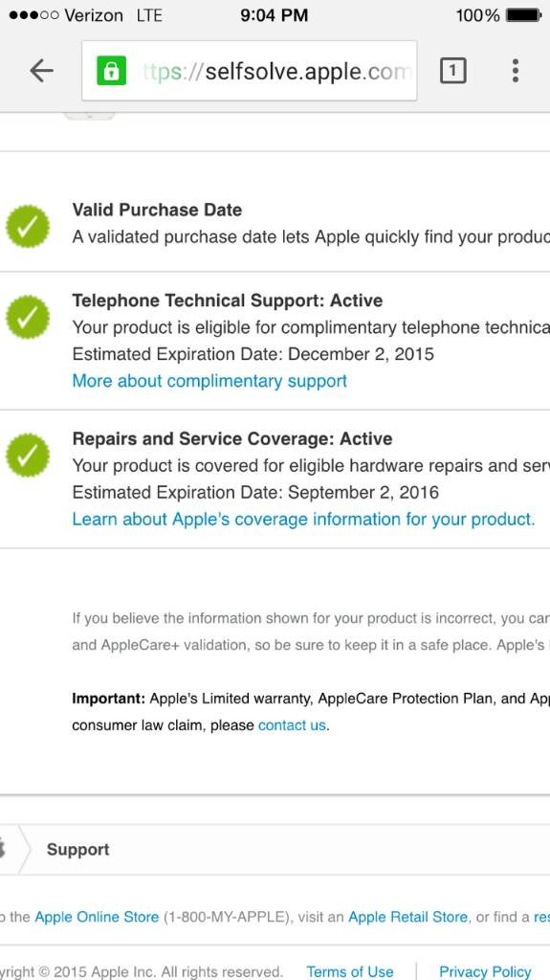Tap the Valid Purchase Date checkmark badge
This screenshot has height=980, width=550.
click(x=28, y=226)
